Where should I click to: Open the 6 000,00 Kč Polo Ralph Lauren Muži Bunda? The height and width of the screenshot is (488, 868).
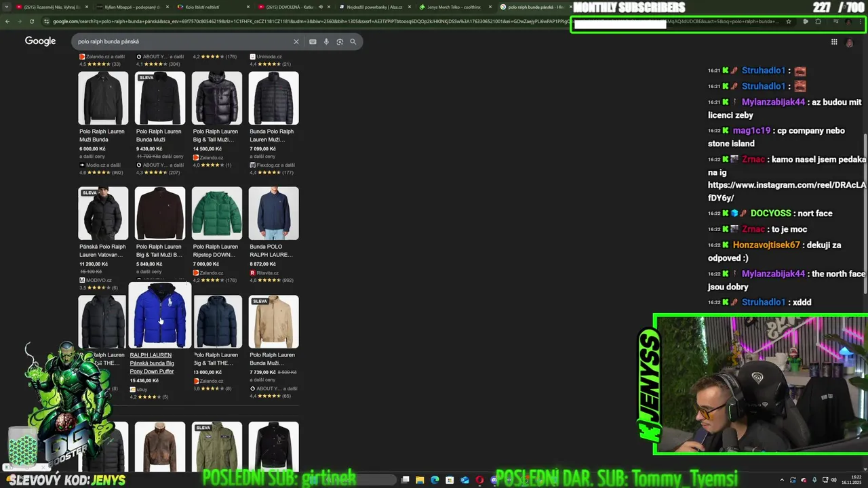coord(103,98)
